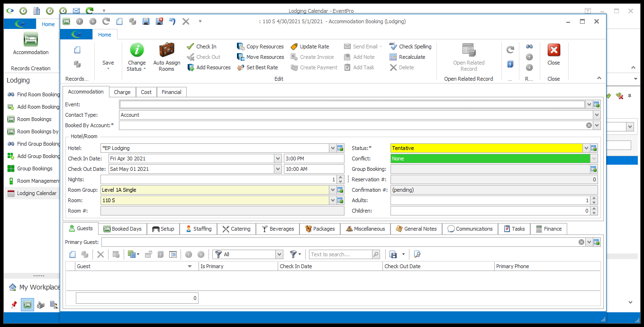Open the Financial tab
This screenshot has height=327, width=644.
tap(172, 92)
